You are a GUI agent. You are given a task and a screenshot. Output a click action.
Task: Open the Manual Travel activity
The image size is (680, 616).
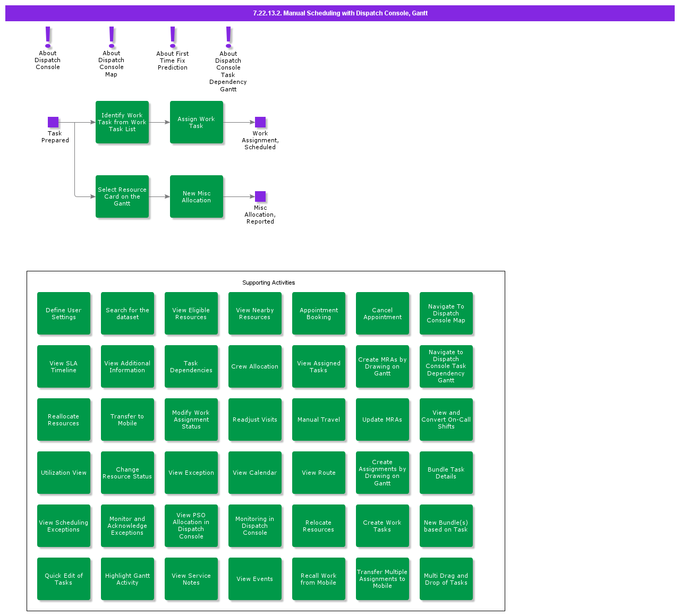(319, 420)
